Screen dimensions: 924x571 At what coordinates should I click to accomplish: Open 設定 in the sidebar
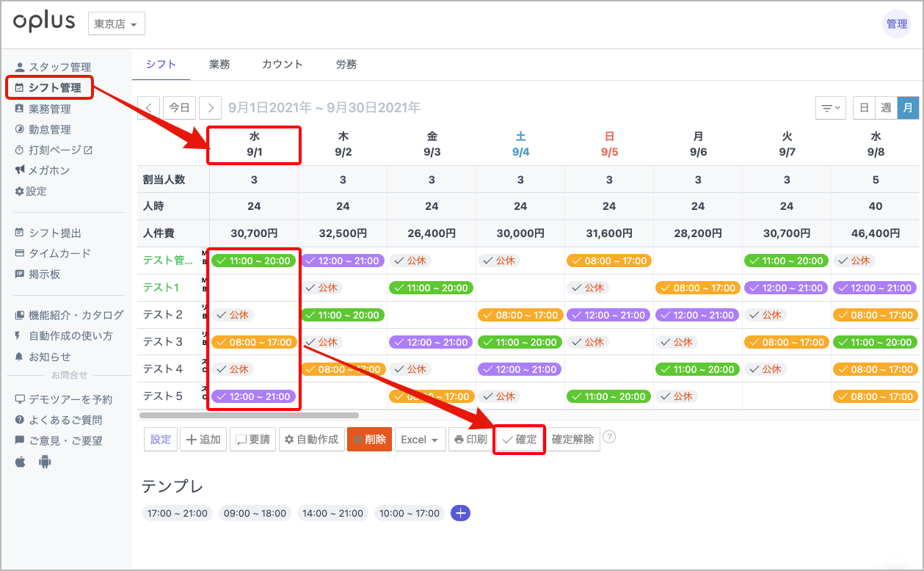pyautogui.click(x=31, y=191)
